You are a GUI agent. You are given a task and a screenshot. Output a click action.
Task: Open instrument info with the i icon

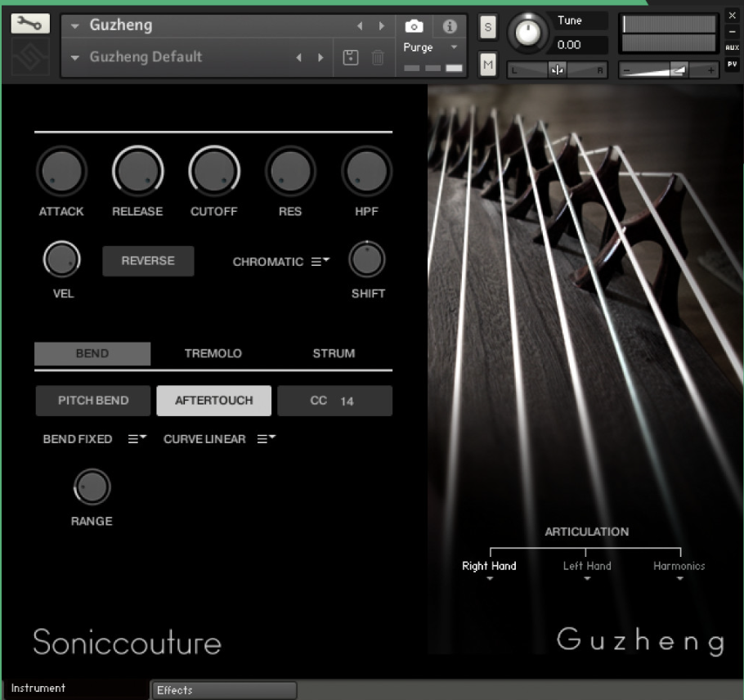click(450, 26)
